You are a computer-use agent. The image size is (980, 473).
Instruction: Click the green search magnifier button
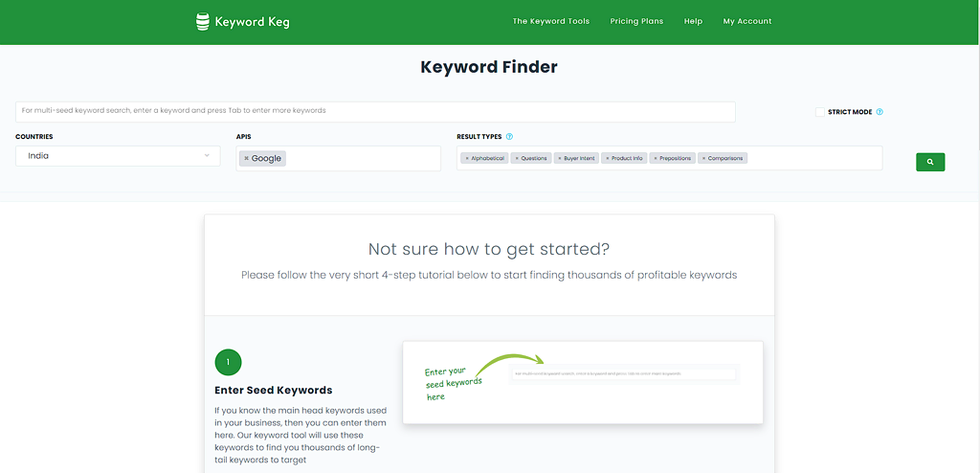coord(929,162)
